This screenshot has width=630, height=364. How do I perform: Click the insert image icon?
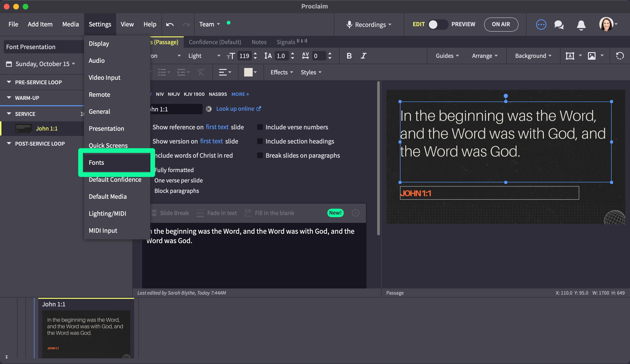tap(592, 56)
